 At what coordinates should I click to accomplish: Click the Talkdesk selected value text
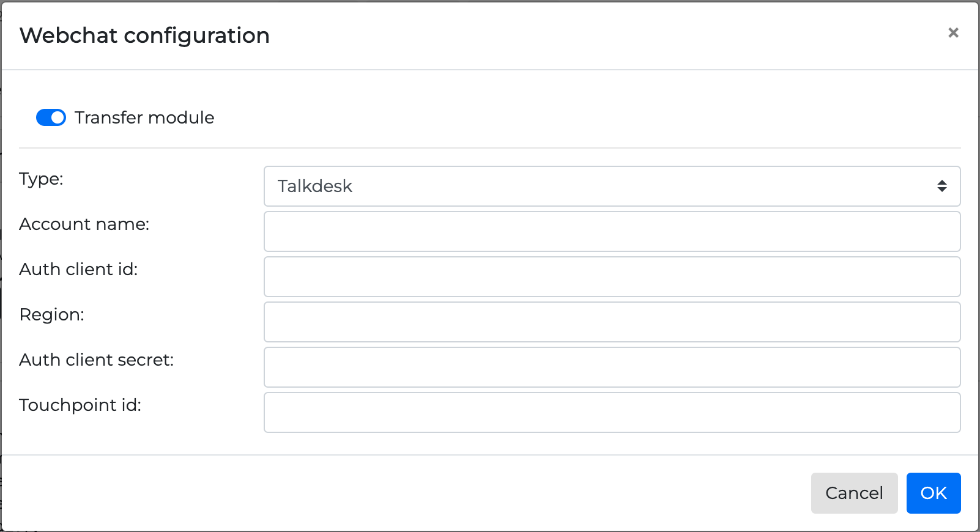tap(315, 186)
